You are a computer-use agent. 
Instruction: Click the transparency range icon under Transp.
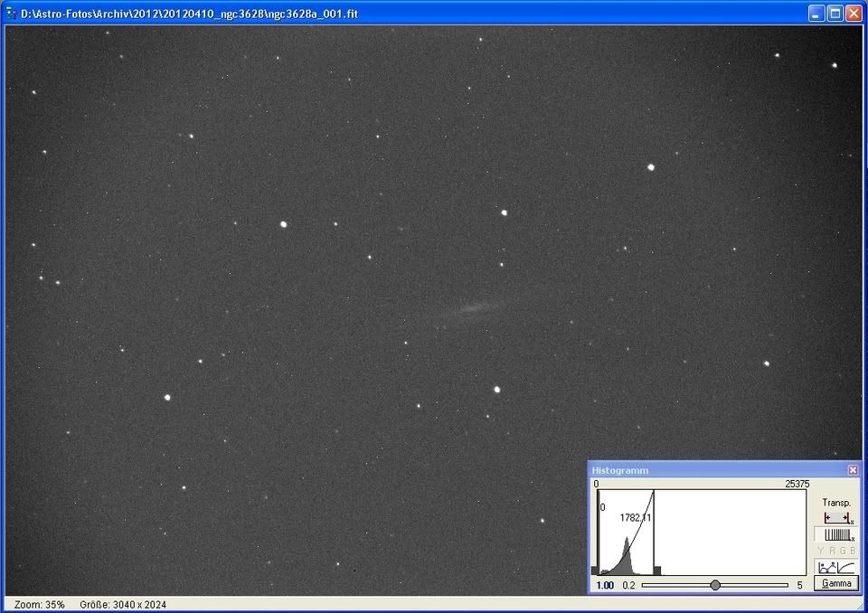(837, 518)
